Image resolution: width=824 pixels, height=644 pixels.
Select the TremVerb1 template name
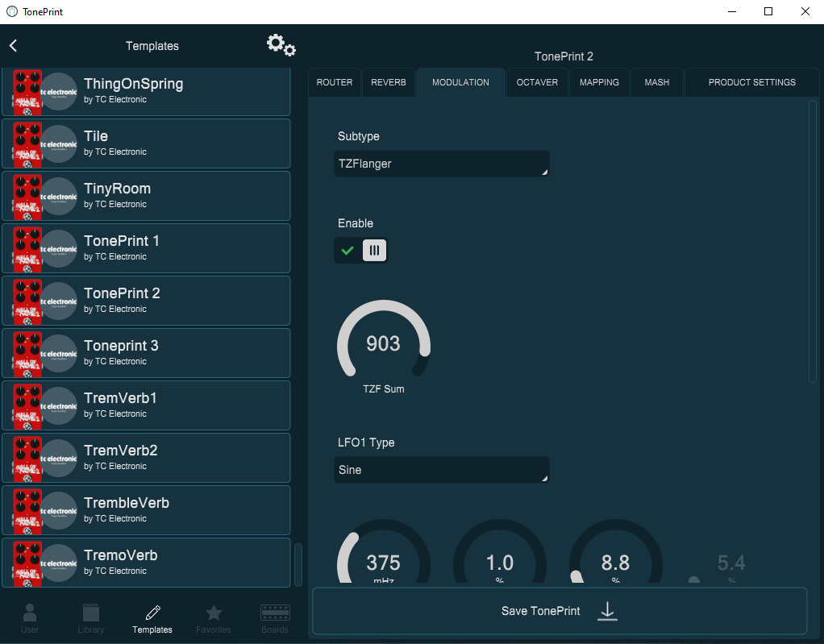(x=120, y=397)
